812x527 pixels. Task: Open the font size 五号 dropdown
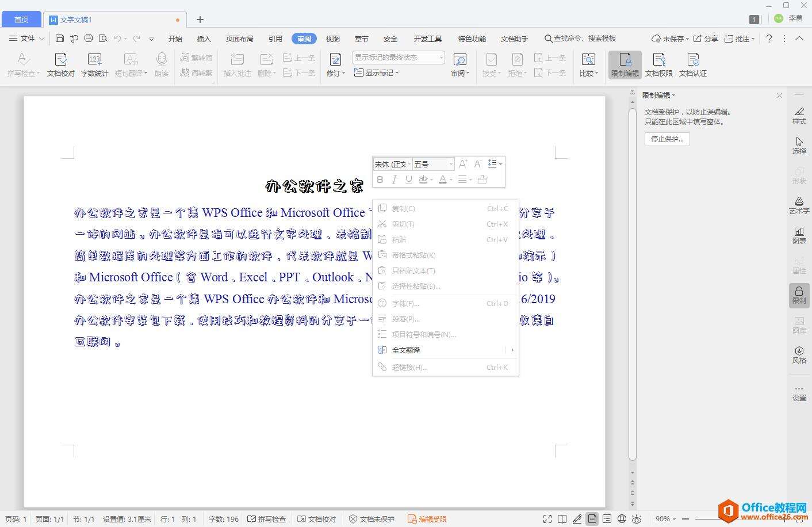[451, 165]
